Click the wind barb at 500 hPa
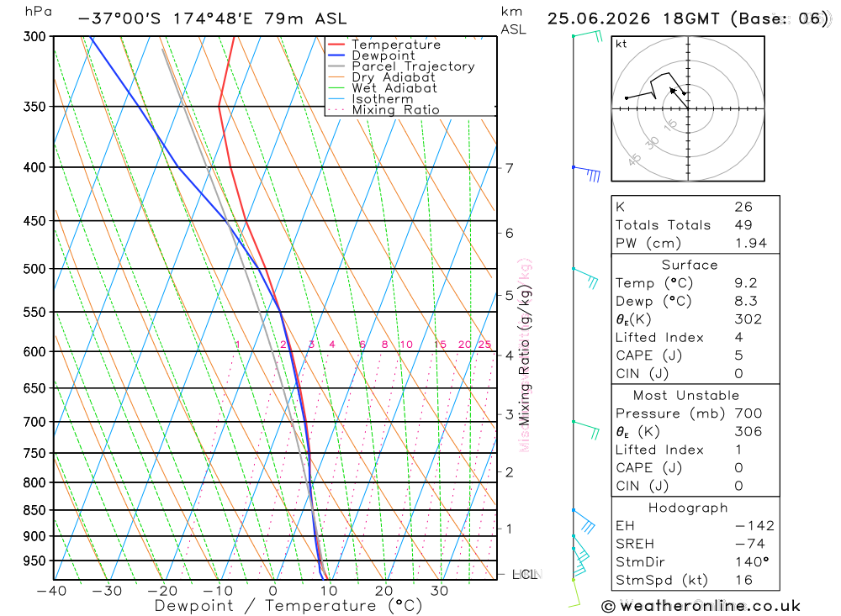 click(585, 277)
